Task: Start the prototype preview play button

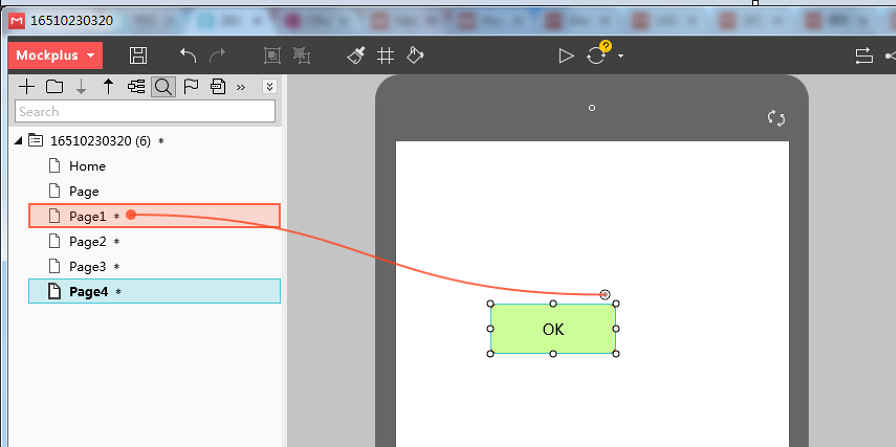Action: click(566, 55)
